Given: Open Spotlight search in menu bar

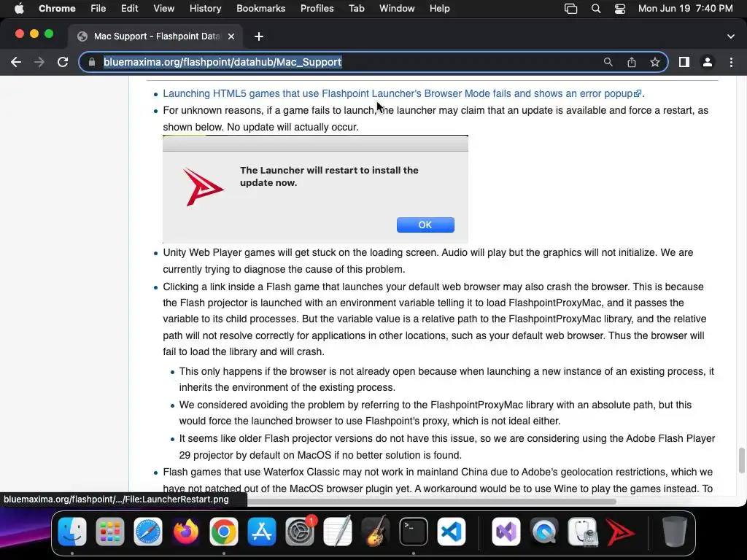Looking at the screenshot, I should click(595, 9).
